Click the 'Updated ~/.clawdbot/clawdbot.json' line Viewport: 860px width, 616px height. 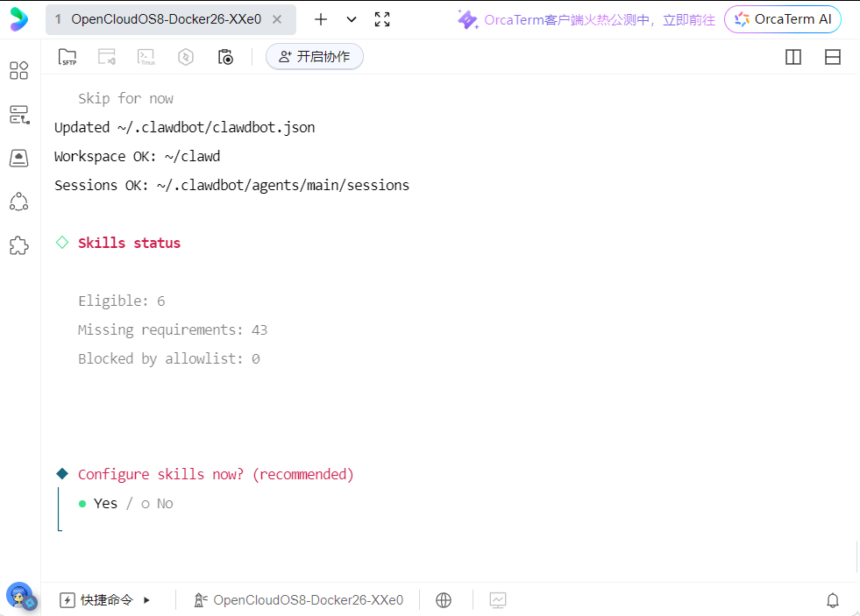point(184,128)
